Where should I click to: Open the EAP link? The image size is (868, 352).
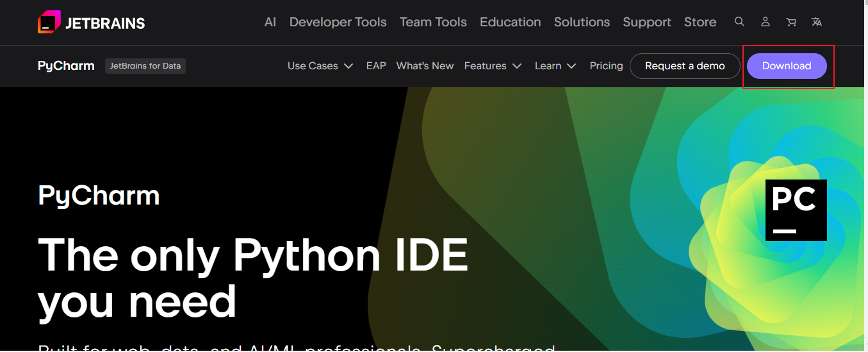pyautogui.click(x=376, y=66)
